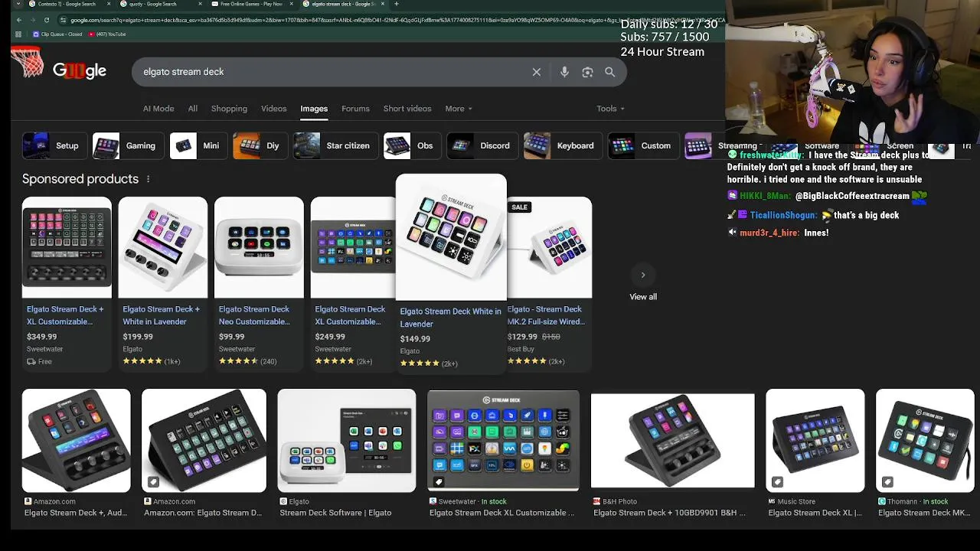Open Stream Deck + White in Lavender $199.99
Image resolution: width=980 pixels, height=551 pixels.
click(162, 283)
